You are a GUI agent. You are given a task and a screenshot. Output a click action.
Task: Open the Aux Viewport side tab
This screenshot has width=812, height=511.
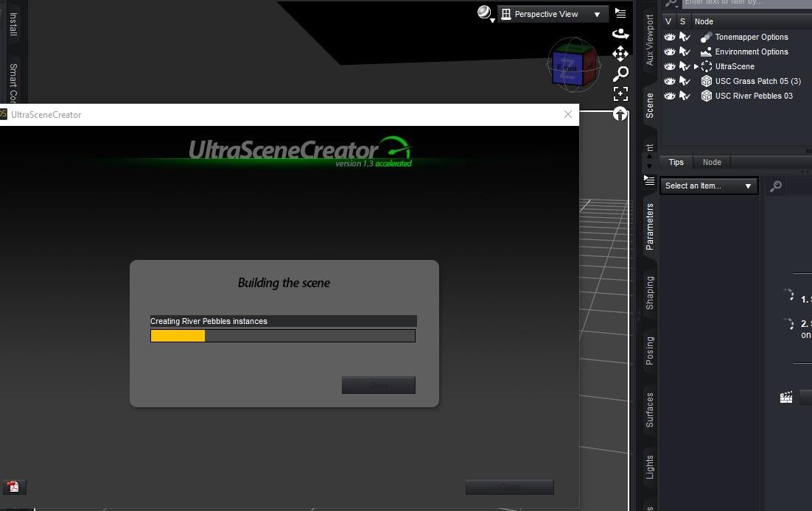649,40
